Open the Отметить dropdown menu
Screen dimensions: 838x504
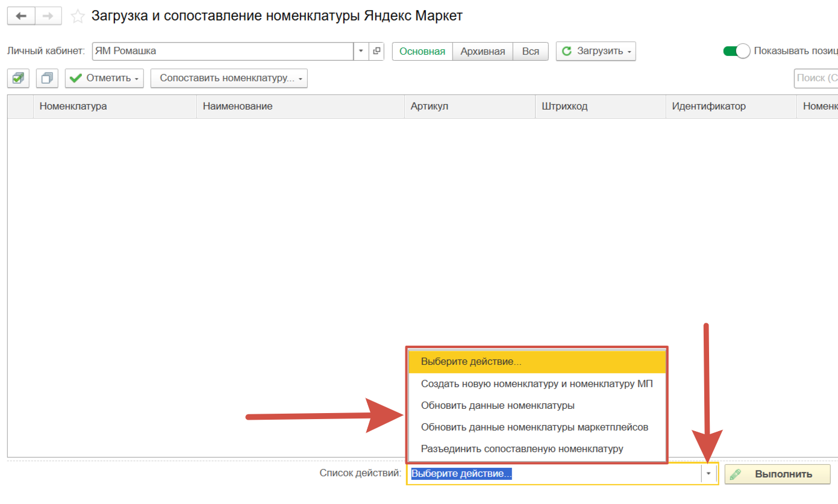pos(104,78)
